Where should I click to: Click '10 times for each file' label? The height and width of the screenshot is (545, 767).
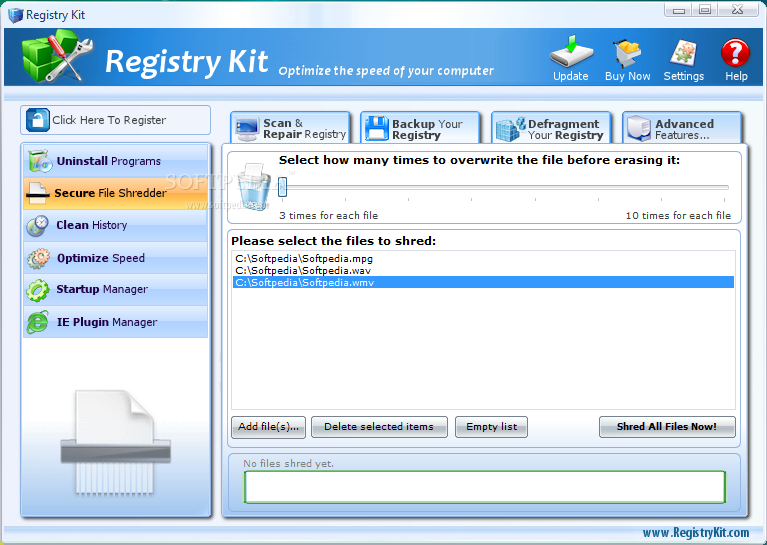(x=678, y=215)
